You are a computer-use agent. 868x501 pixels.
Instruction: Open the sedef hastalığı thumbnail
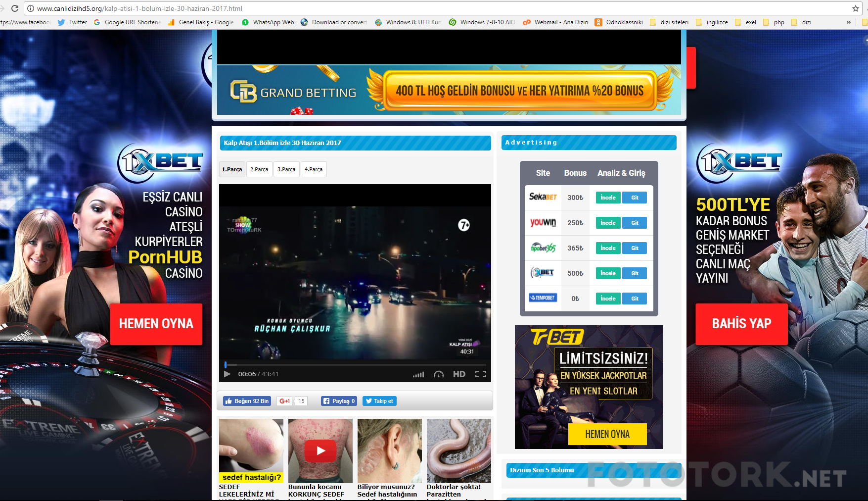click(x=251, y=451)
